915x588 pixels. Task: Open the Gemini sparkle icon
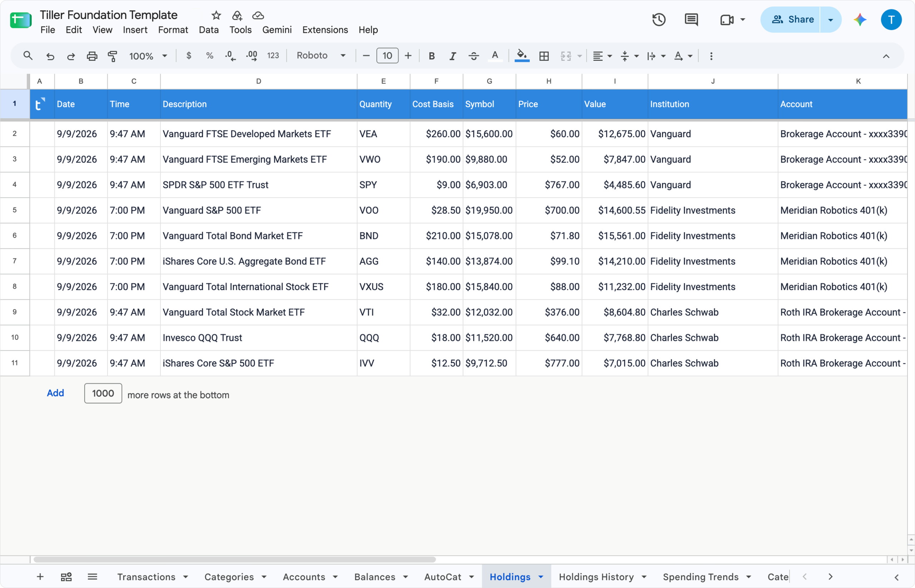pos(860,20)
